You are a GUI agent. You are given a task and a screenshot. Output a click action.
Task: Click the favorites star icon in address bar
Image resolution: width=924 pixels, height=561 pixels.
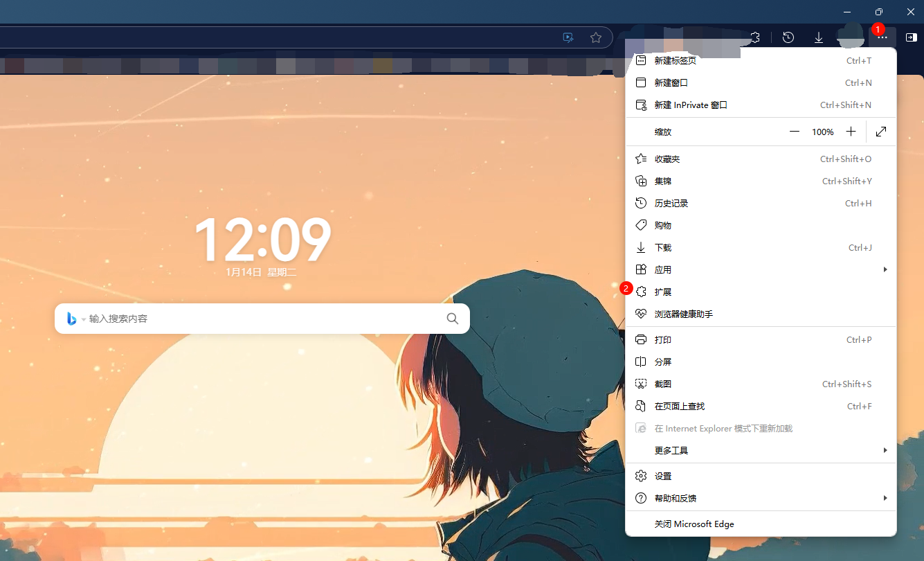(595, 37)
